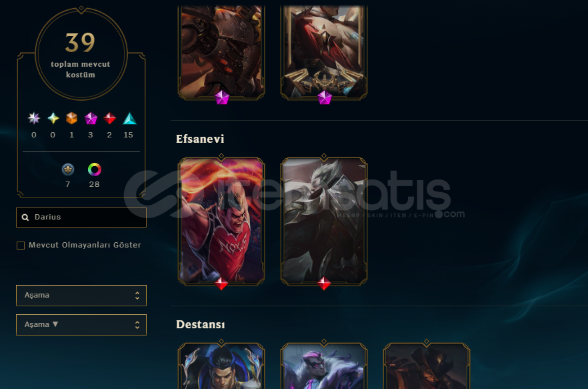This screenshot has width=588, height=389.
Task: Open the mech skin card at top left
Action: tap(221, 53)
